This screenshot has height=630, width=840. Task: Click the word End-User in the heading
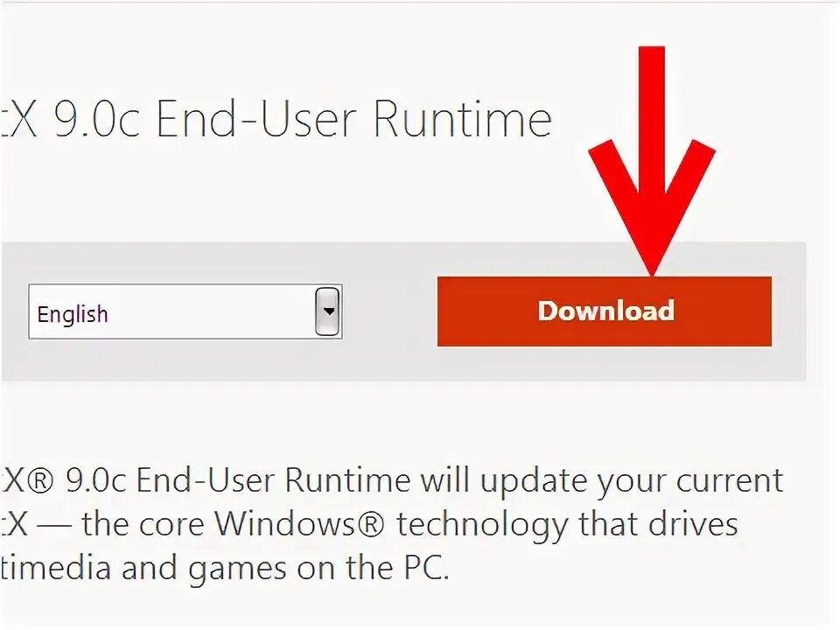pos(256,119)
